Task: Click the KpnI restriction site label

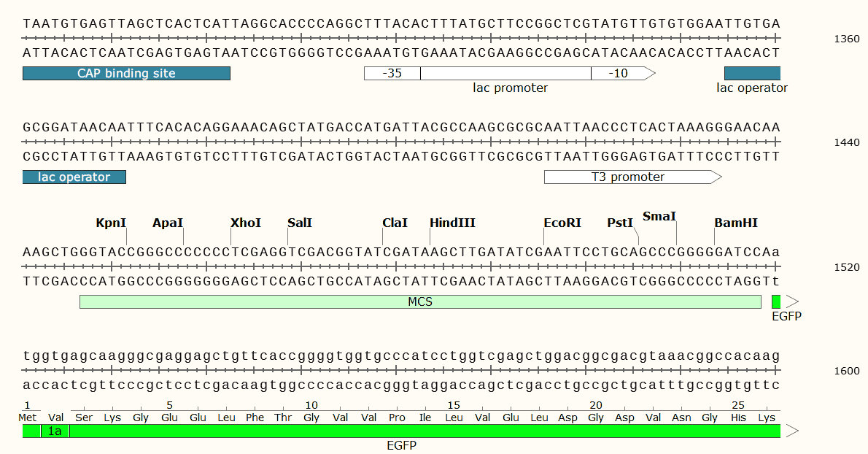Action: pyautogui.click(x=111, y=223)
